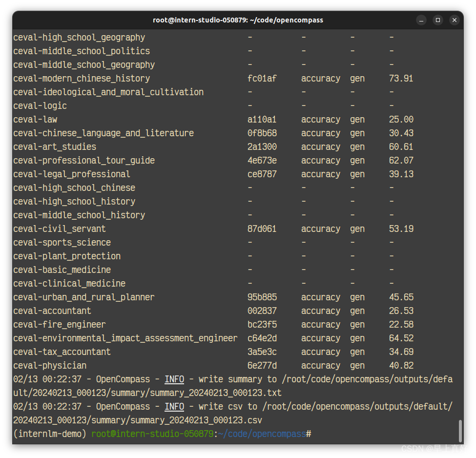Click the hash value '2a1300'
Viewport: 476px width, 458px height.
[262, 146]
